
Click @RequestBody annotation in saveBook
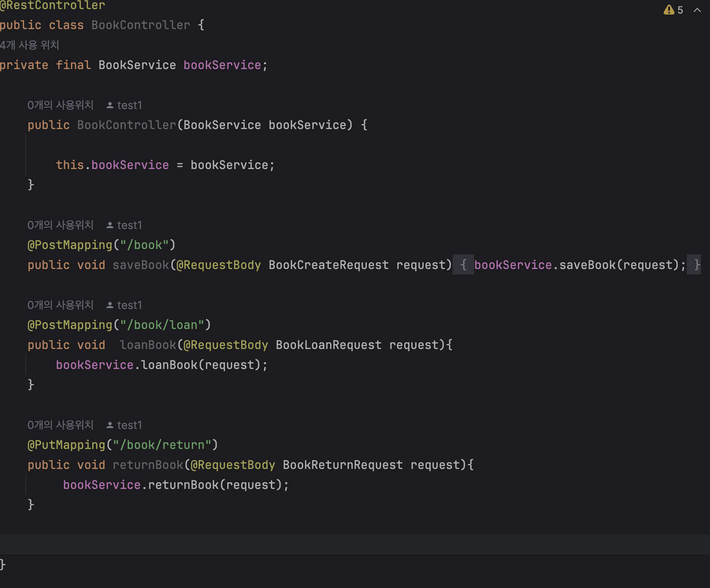(x=219, y=265)
